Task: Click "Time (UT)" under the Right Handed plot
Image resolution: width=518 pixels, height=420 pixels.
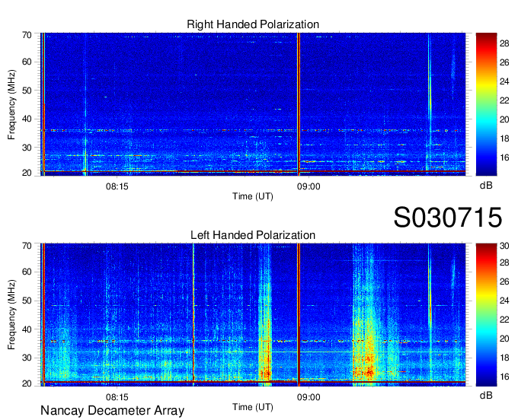Action: pyautogui.click(x=253, y=196)
